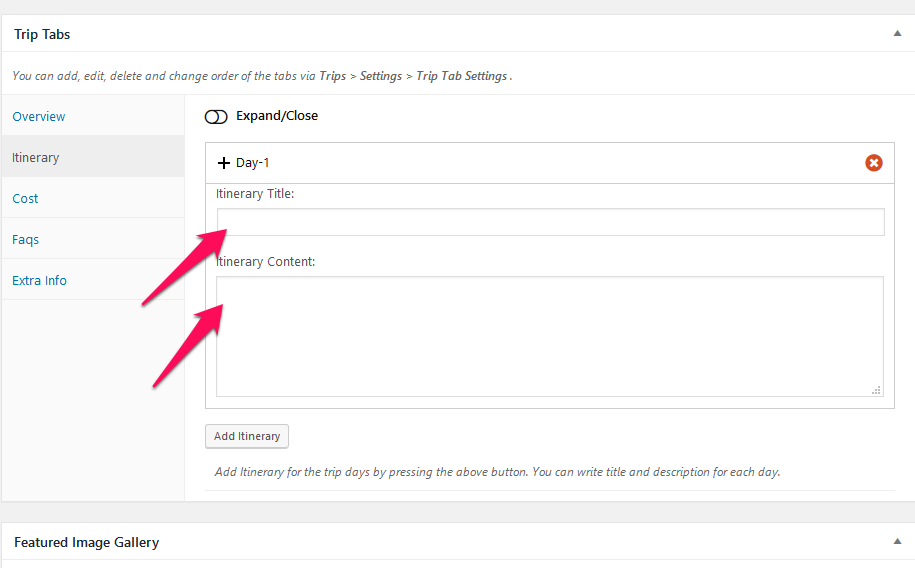Open the Extra Info tab

click(39, 280)
